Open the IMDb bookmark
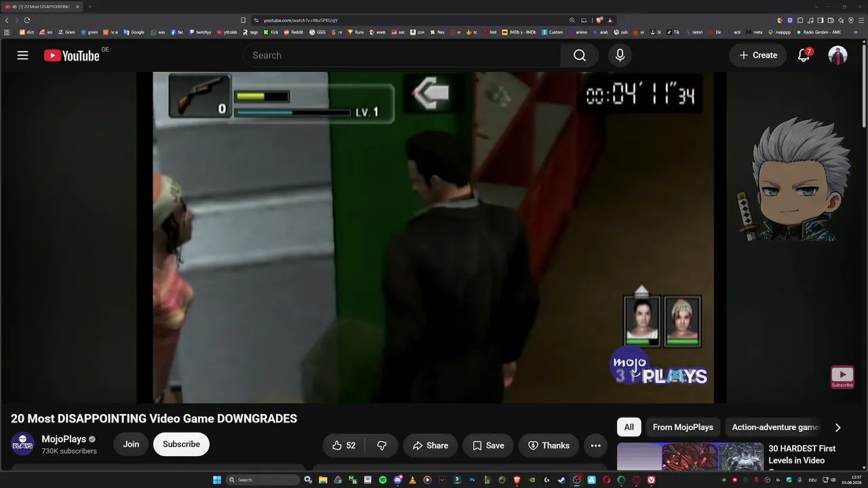 pyautogui.click(x=519, y=32)
